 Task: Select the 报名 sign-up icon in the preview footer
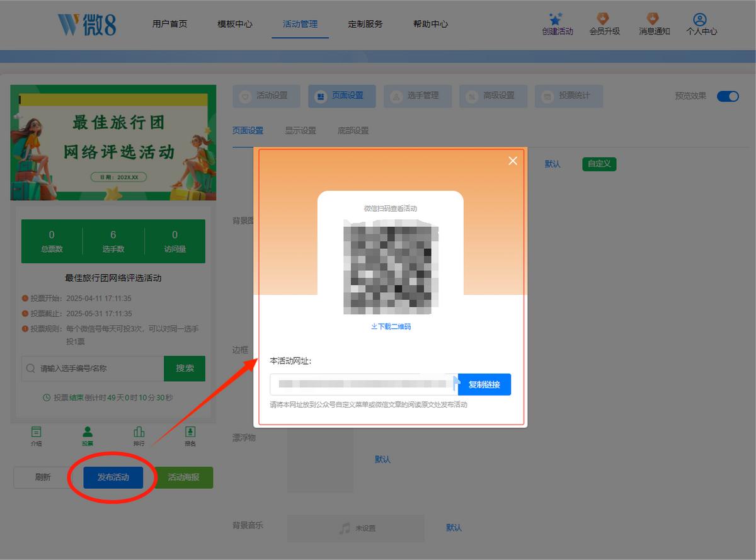pos(190,432)
